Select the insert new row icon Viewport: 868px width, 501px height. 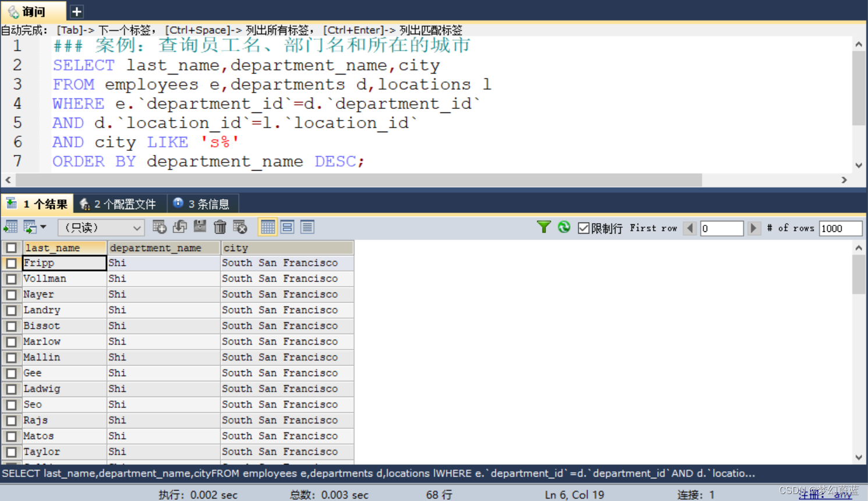click(x=161, y=227)
